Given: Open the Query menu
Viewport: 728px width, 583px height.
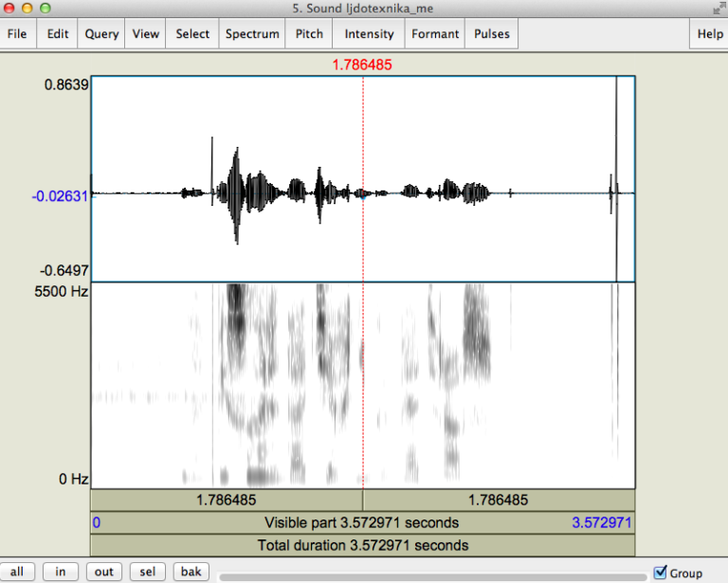Looking at the screenshot, I should click(x=101, y=34).
